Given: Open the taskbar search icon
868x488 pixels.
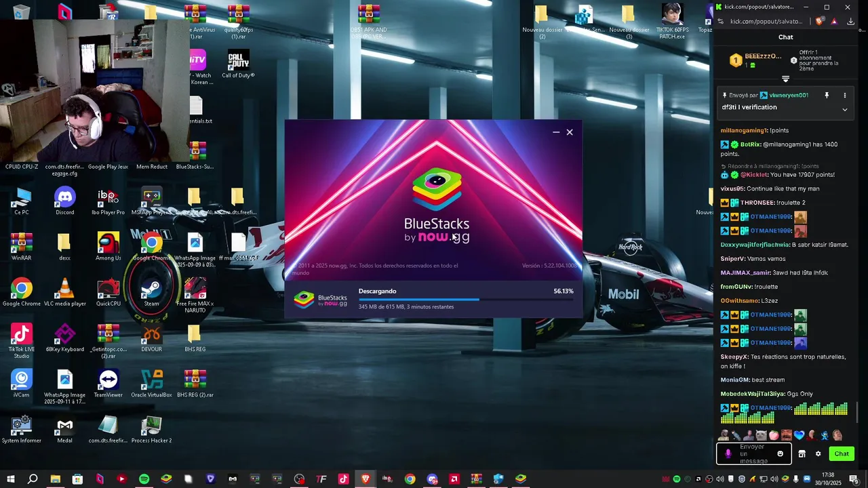Looking at the screenshot, I should pyautogui.click(x=33, y=479).
